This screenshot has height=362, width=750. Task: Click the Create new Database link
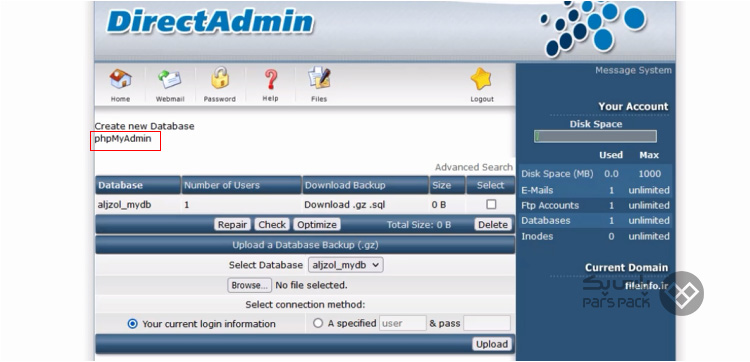tap(144, 126)
